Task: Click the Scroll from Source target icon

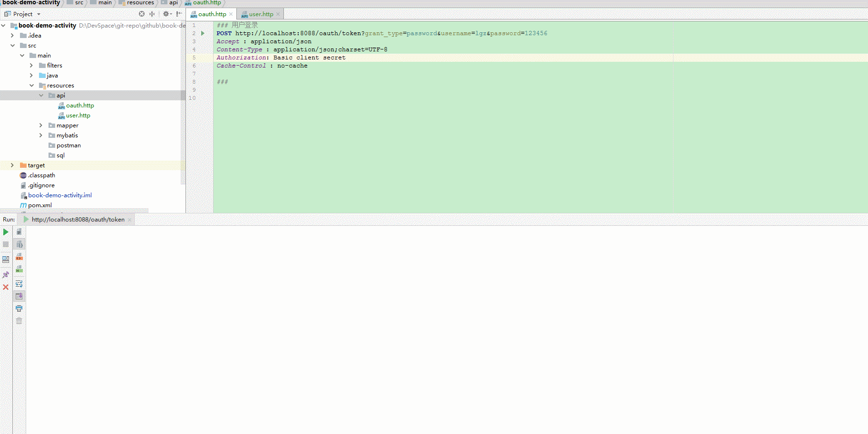Action: tap(142, 14)
